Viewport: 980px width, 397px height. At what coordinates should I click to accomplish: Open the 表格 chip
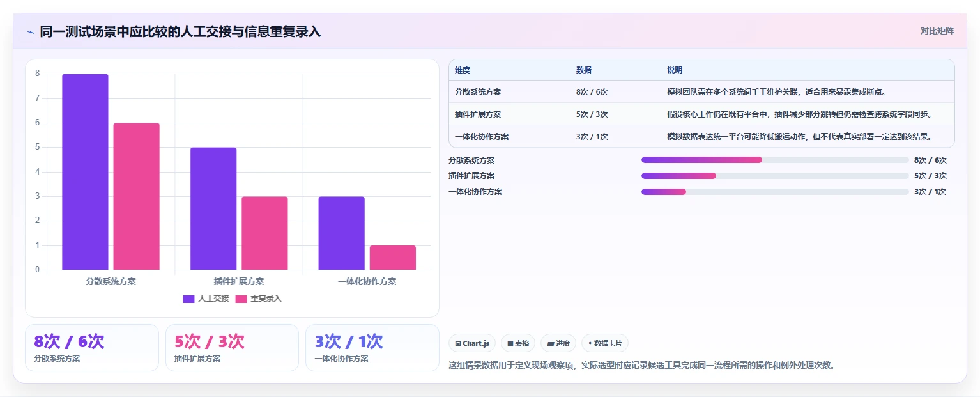pyautogui.click(x=518, y=343)
